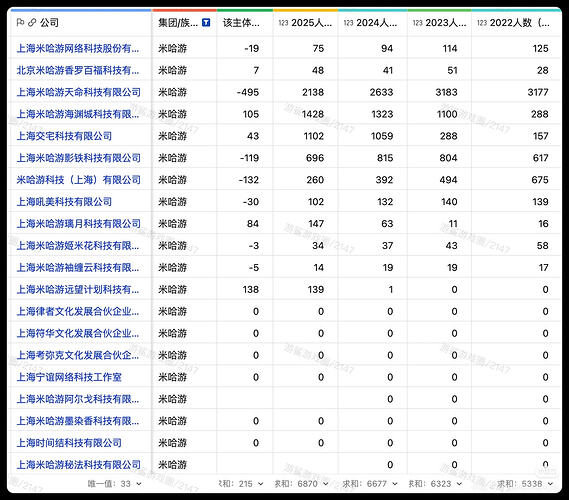Open 上海宁谊网络科技工作室 record link
Screen dimensions: 569x500
pos(69,377)
